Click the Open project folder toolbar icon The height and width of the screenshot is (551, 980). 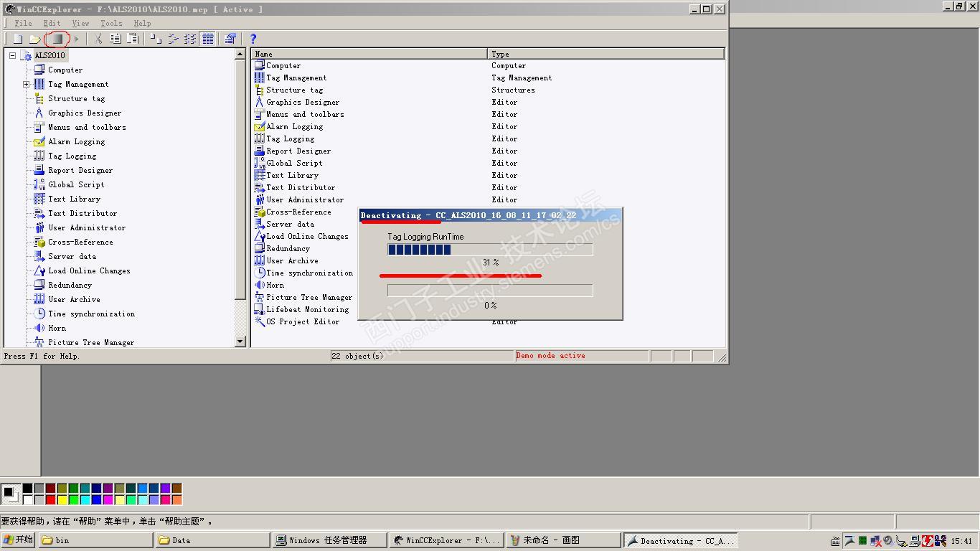(x=34, y=39)
